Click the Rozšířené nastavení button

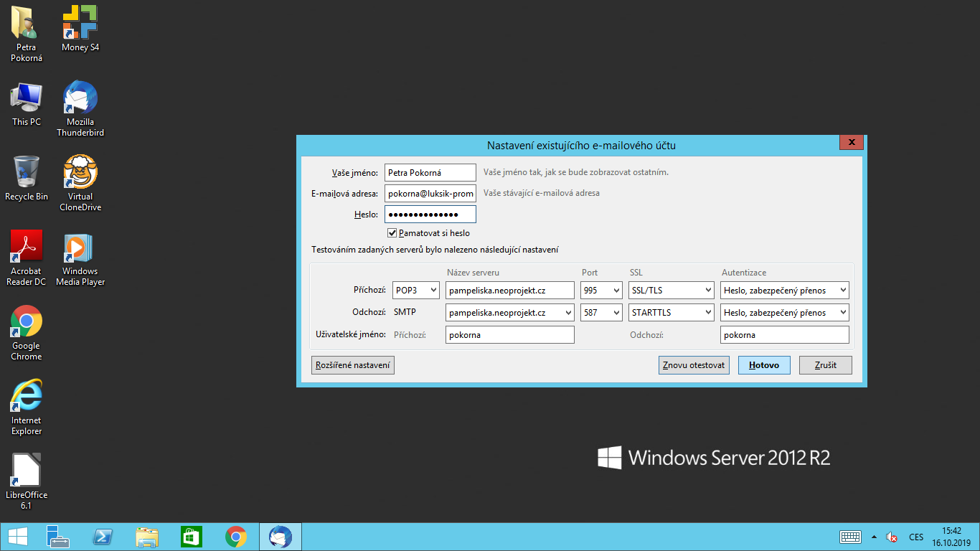[x=353, y=365]
